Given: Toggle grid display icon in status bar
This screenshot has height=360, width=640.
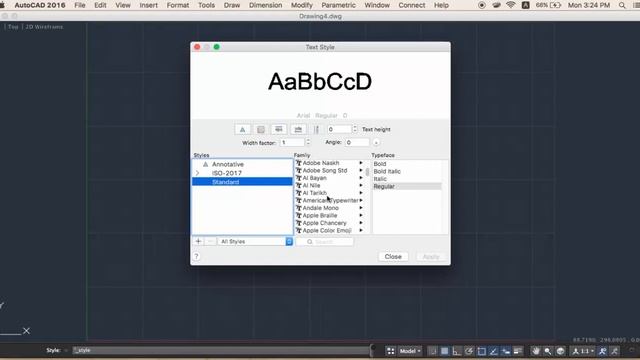Looking at the screenshot, I should [444, 351].
